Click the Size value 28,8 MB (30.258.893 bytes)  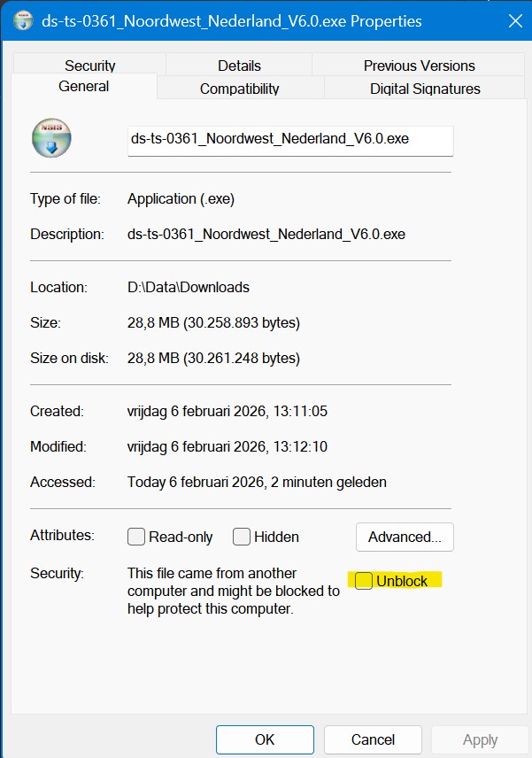(213, 322)
